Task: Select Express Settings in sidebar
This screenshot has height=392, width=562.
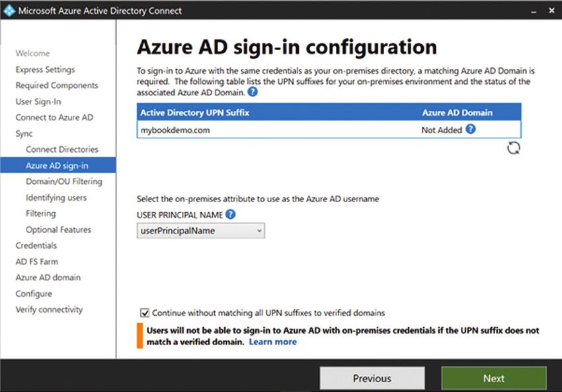Action: pyautogui.click(x=45, y=69)
